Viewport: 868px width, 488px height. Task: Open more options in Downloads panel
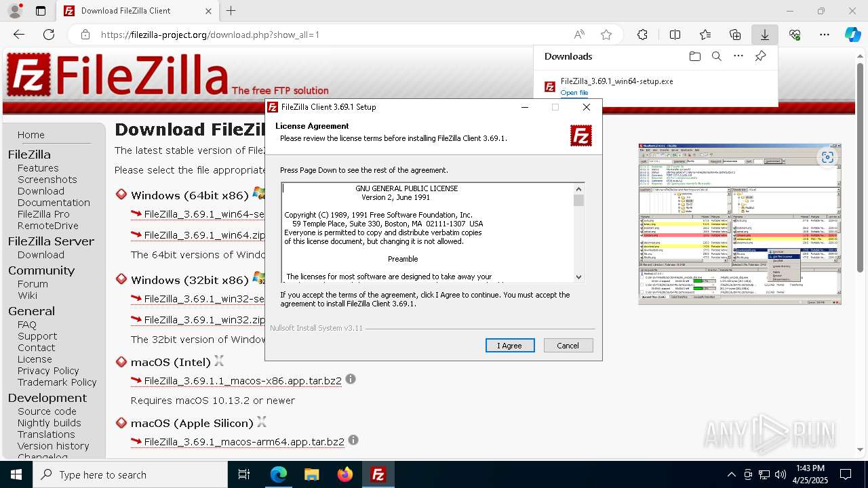[738, 56]
